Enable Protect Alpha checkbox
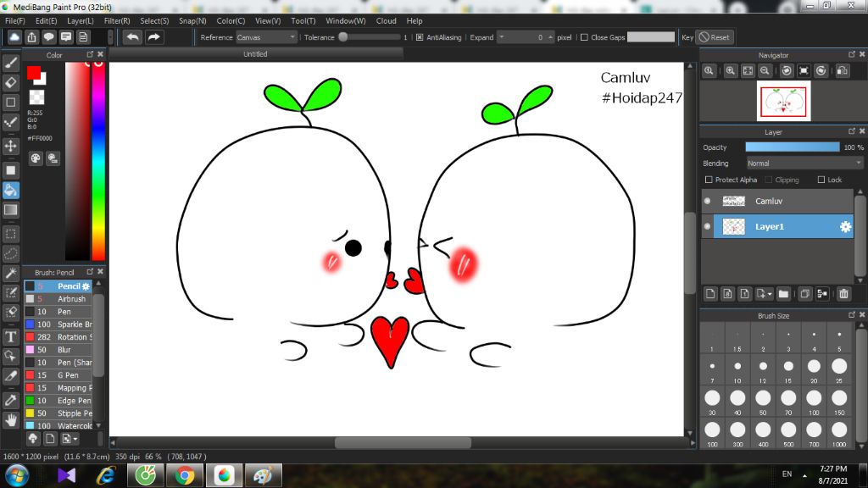This screenshot has width=868, height=488. point(709,180)
